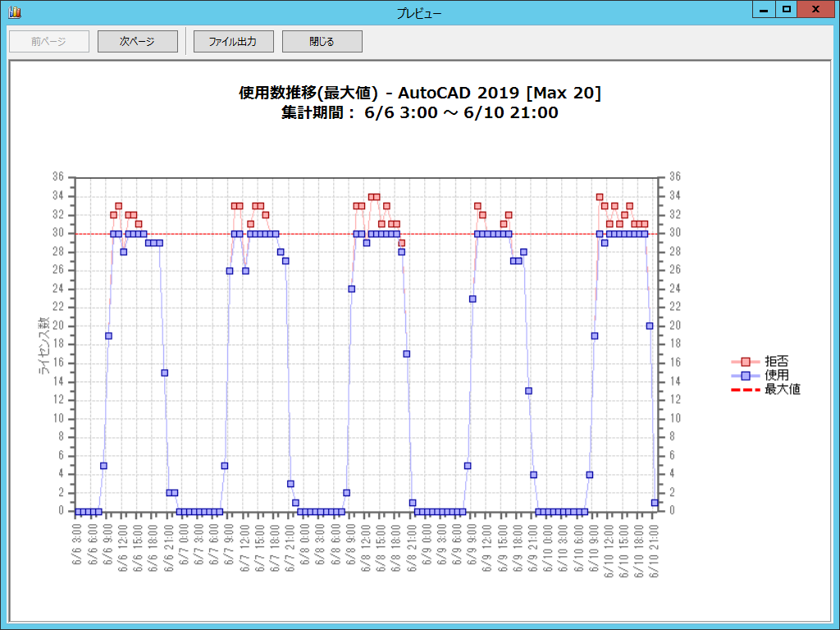Select the blue data point at 23 on 6/9
The image size is (840, 630).
point(472,299)
